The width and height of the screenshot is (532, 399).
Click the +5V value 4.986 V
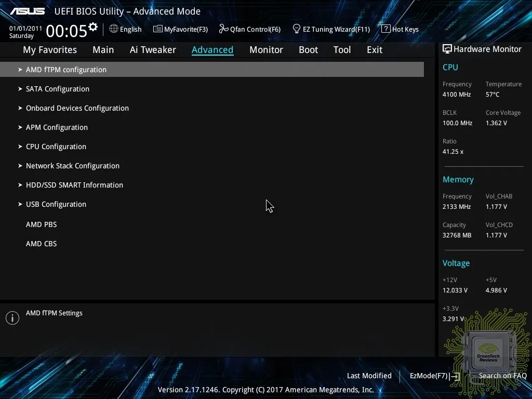pos(496,290)
